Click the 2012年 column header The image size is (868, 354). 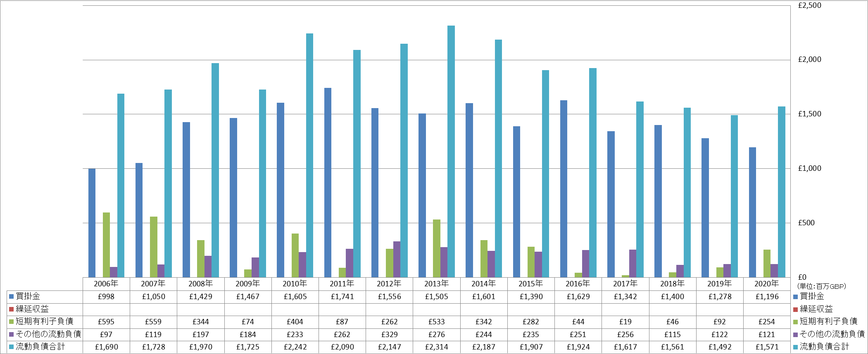point(389,284)
